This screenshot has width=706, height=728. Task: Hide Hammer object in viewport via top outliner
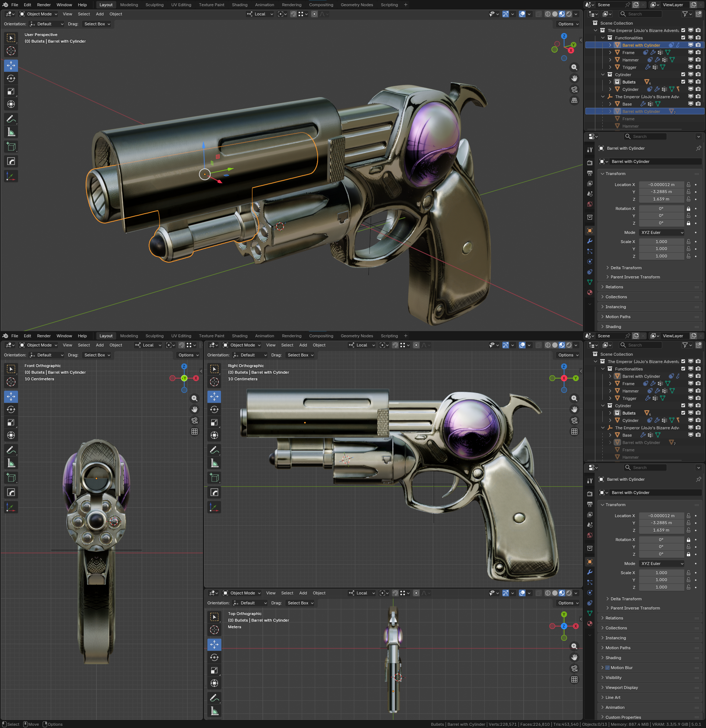[x=691, y=60]
